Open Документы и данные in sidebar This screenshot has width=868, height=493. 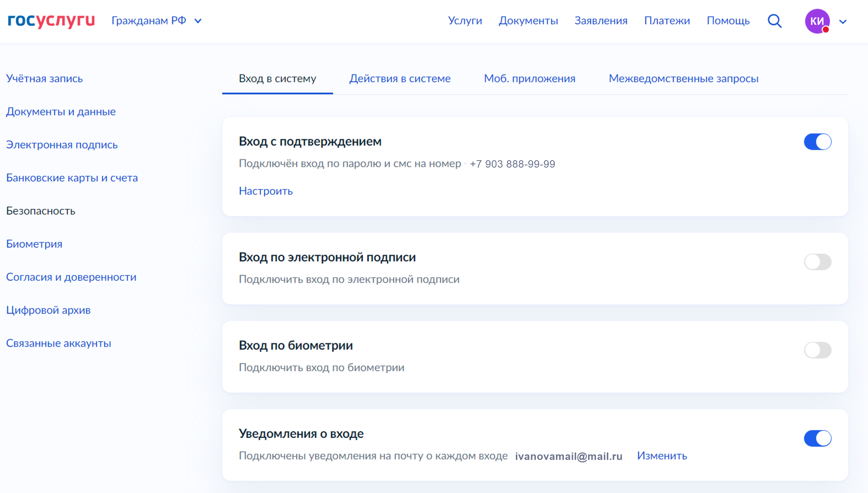61,111
